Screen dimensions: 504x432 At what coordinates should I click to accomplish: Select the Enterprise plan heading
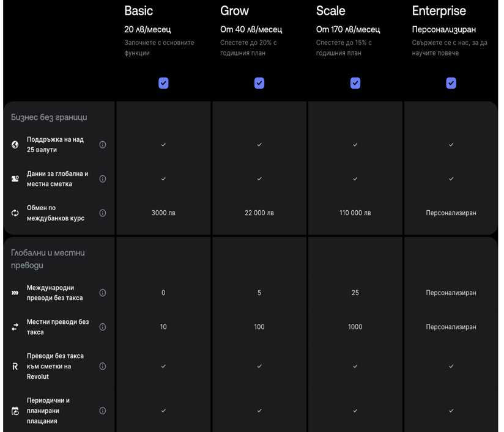[439, 11]
